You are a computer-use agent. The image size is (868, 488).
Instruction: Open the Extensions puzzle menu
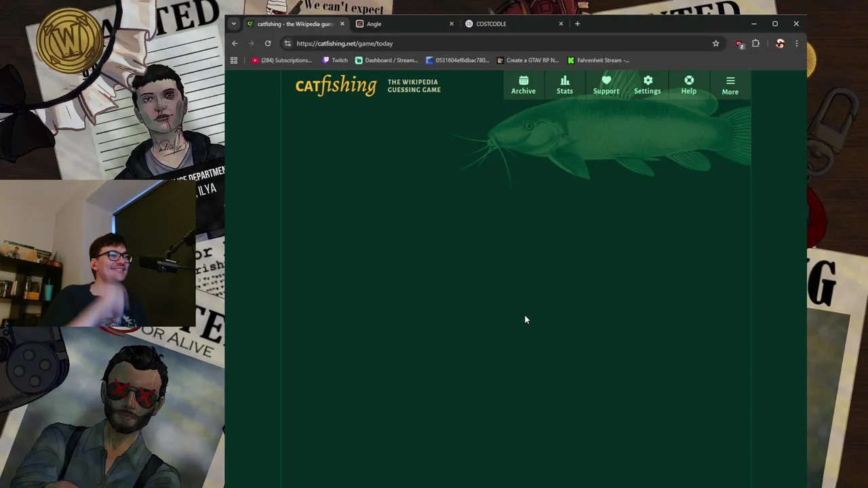(755, 43)
